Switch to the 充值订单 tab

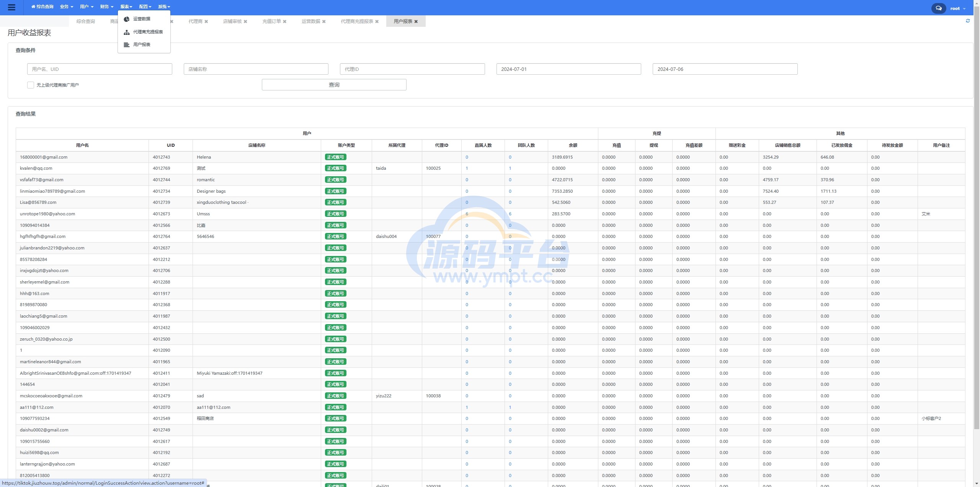click(271, 21)
